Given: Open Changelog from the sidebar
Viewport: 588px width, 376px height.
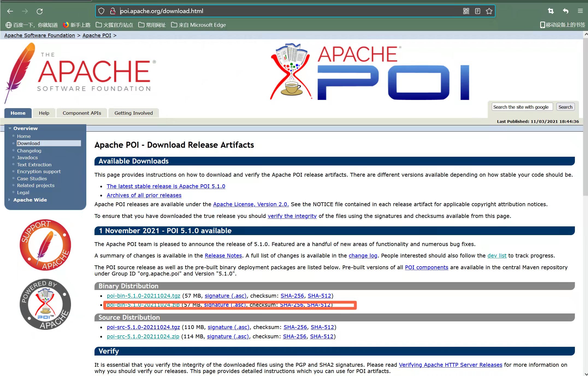Looking at the screenshot, I should coord(29,151).
